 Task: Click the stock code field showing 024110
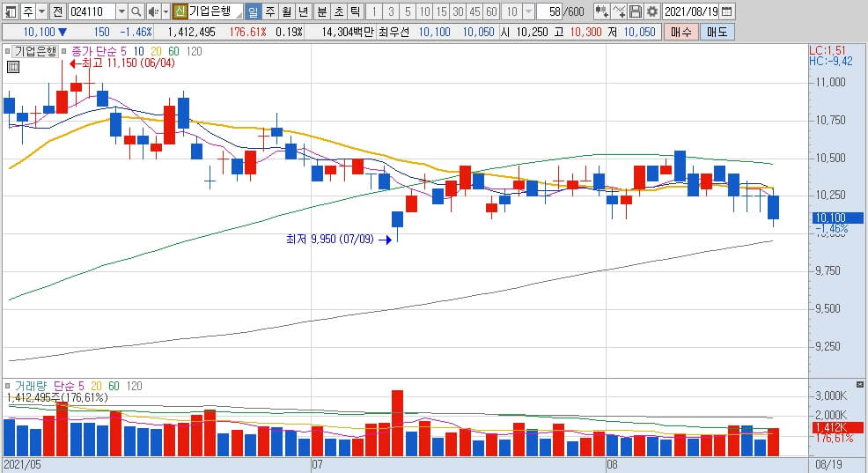tap(92, 11)
